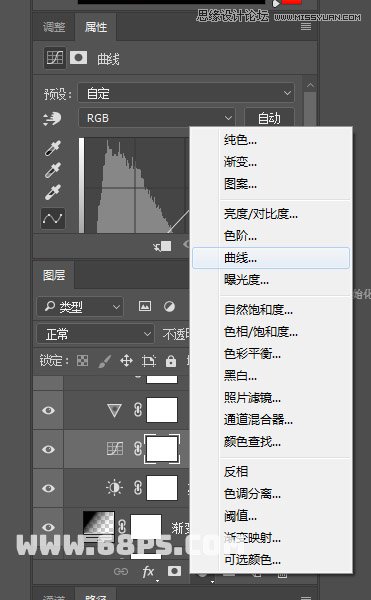Lock artboard nesting icon
Image resolution: width=371 pixels, height=600 pixels.
[149, 361]
